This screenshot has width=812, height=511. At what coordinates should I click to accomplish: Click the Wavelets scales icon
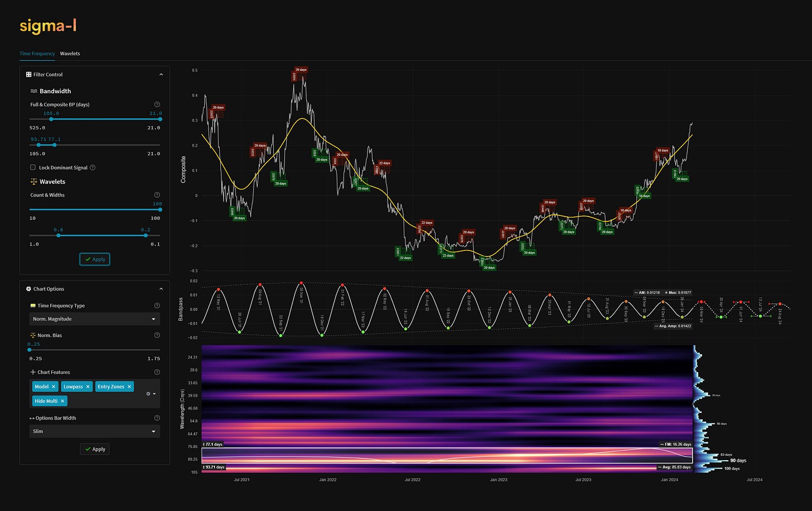[33, 181]
